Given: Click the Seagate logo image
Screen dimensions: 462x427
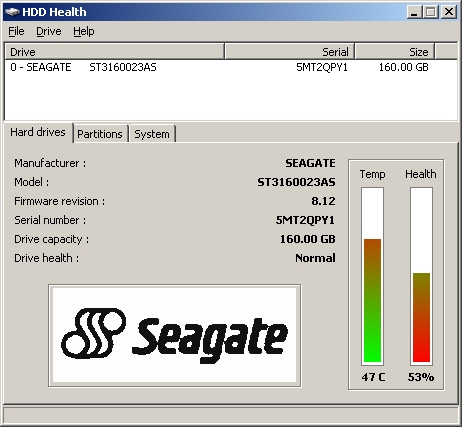Looking at the screenshot, I should [x=175, y=336].
